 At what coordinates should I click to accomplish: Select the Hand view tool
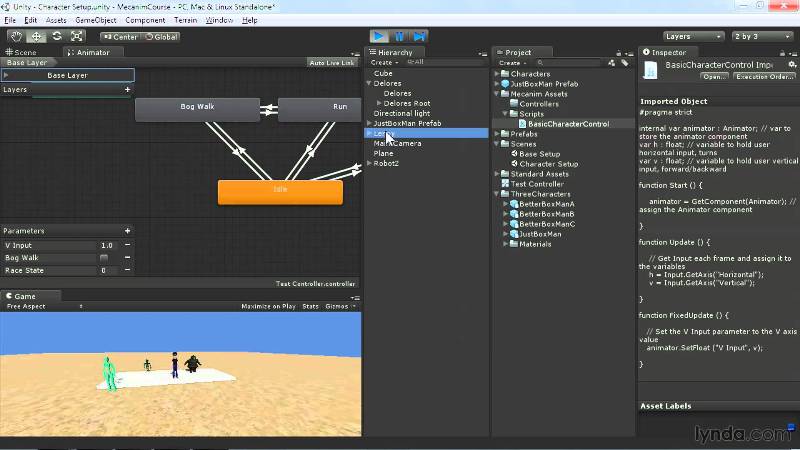click(x=16, y=36)
